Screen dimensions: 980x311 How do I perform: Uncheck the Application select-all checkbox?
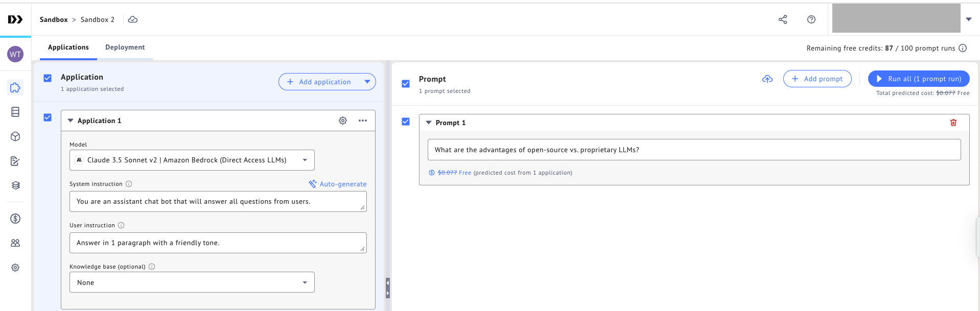point(48,78)
